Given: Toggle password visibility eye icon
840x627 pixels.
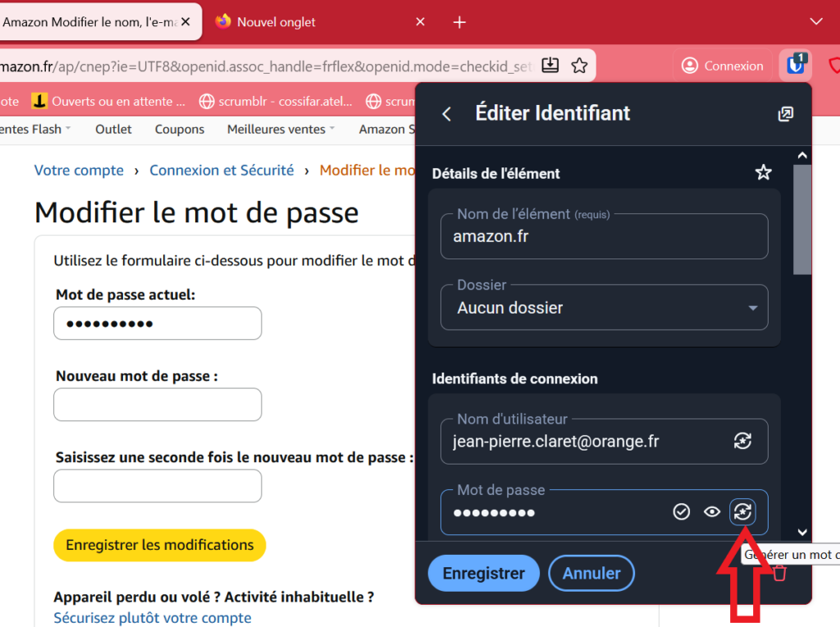Looking at the screenshot, I should (x=712, y=512).
